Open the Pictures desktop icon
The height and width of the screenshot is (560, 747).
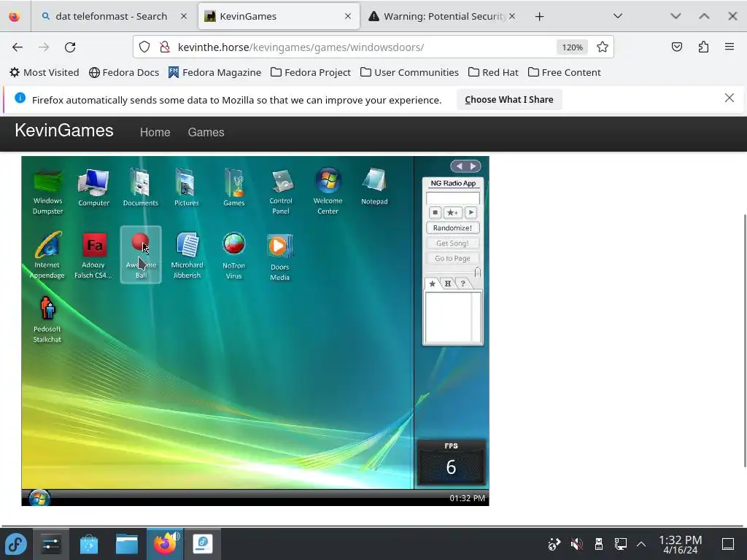point(186,188)
